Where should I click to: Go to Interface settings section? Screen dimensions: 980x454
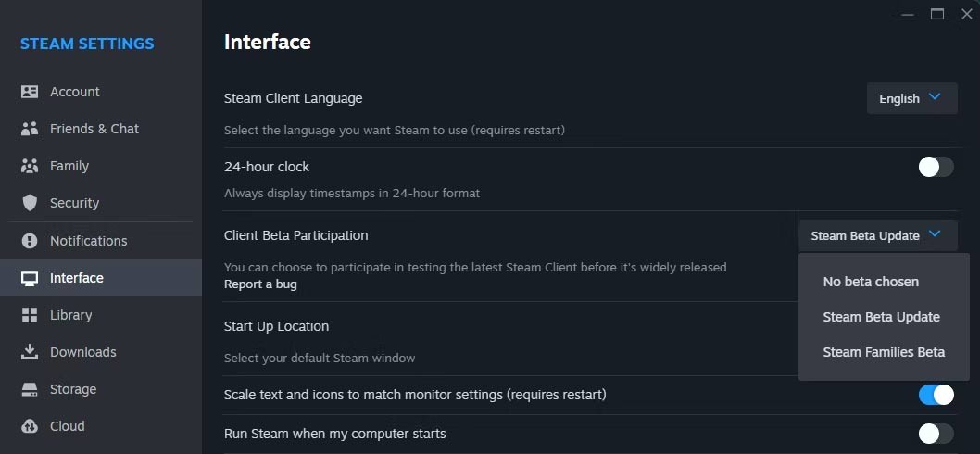(77, 278)
